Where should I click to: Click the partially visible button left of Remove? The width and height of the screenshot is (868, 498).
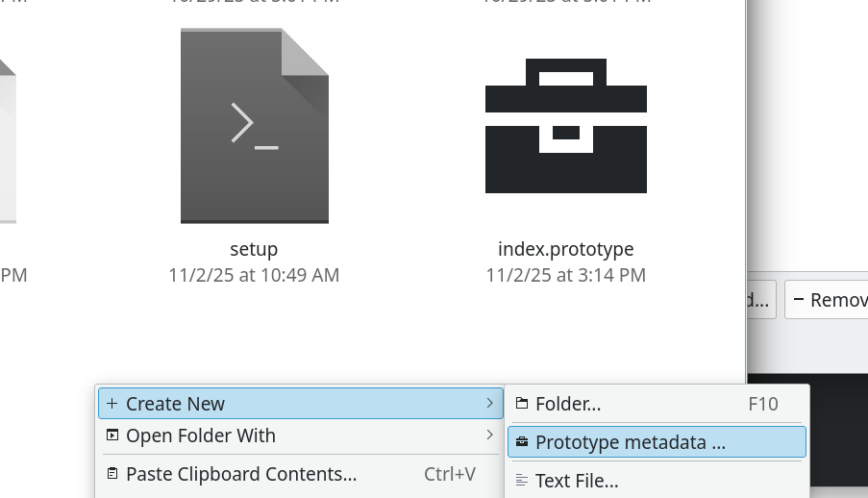coord(760,300)
